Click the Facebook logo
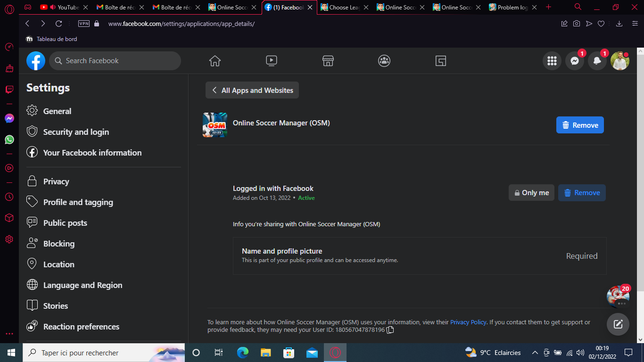The height and width of the screenshot is (362, 644). [36, 61]
